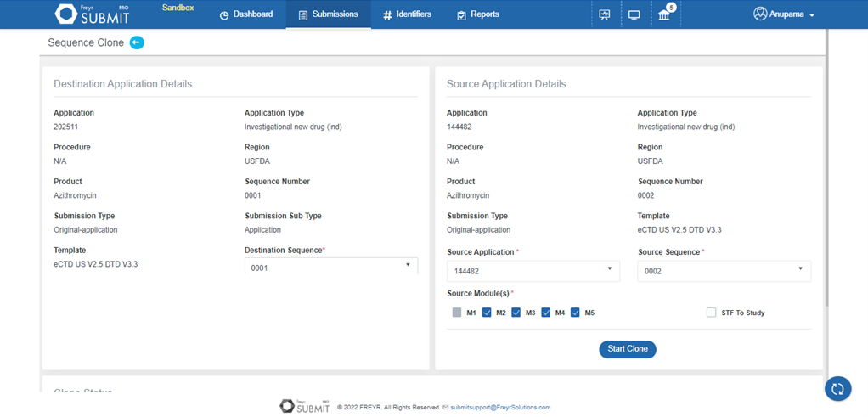868x417 pixels.
Task: Enable the STF To Study checkbox
Action: click(x=712, y=313)
